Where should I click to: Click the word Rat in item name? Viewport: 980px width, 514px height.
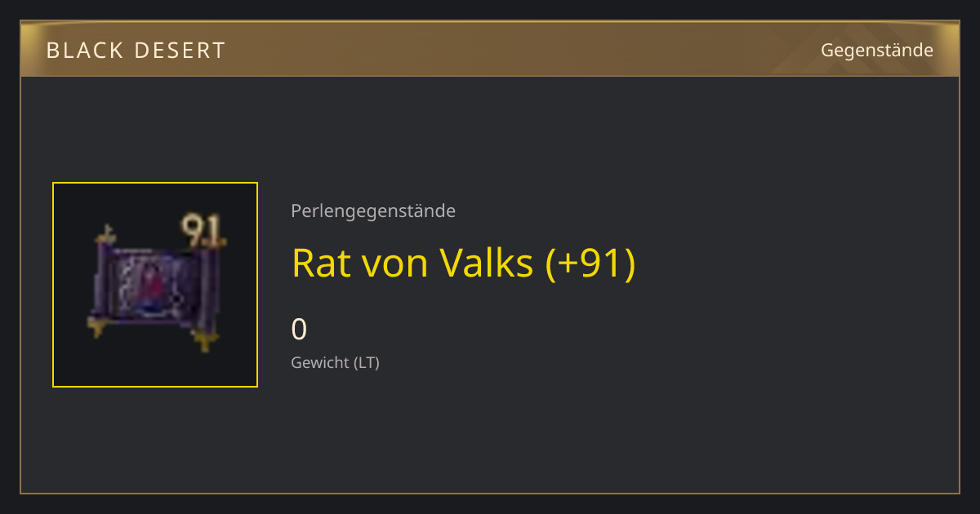click(314, 263)
